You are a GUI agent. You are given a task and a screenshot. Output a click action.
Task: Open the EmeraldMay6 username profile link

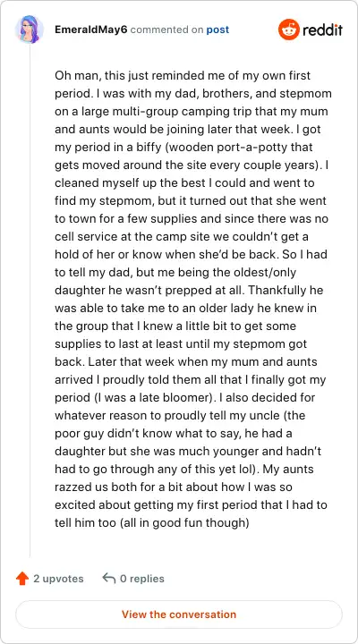90,30
